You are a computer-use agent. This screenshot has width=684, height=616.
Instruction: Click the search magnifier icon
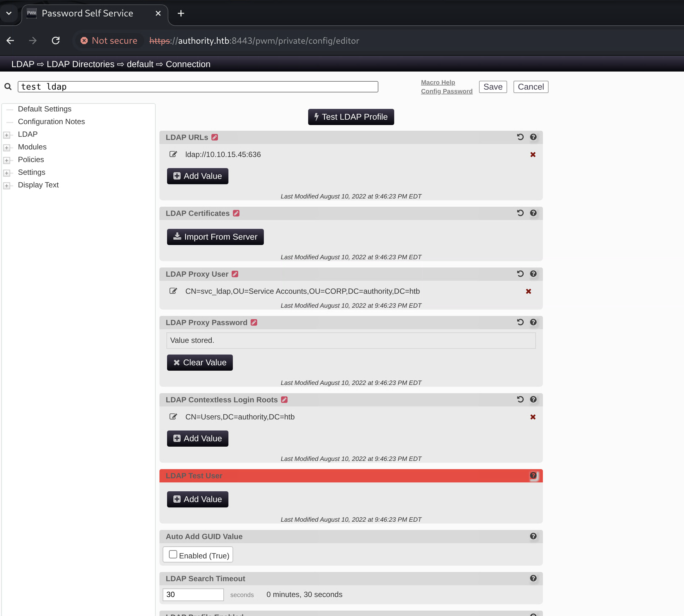tap(8, 87)
